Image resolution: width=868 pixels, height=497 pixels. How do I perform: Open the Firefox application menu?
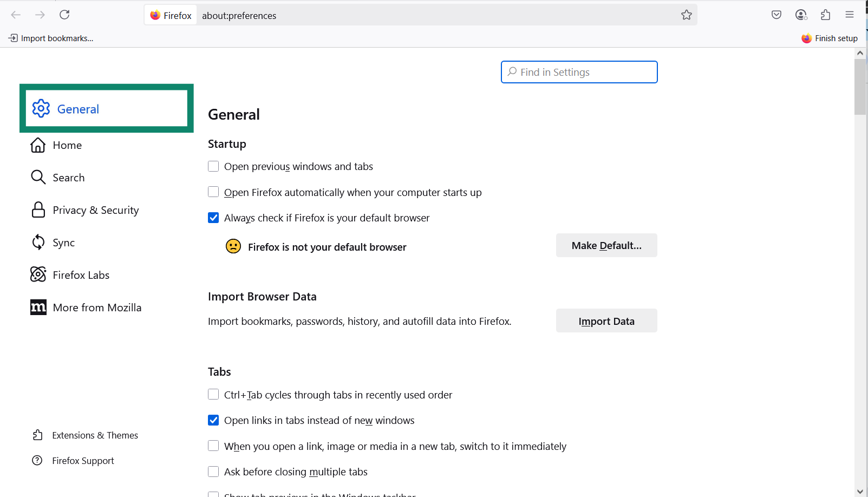[849, 15]
